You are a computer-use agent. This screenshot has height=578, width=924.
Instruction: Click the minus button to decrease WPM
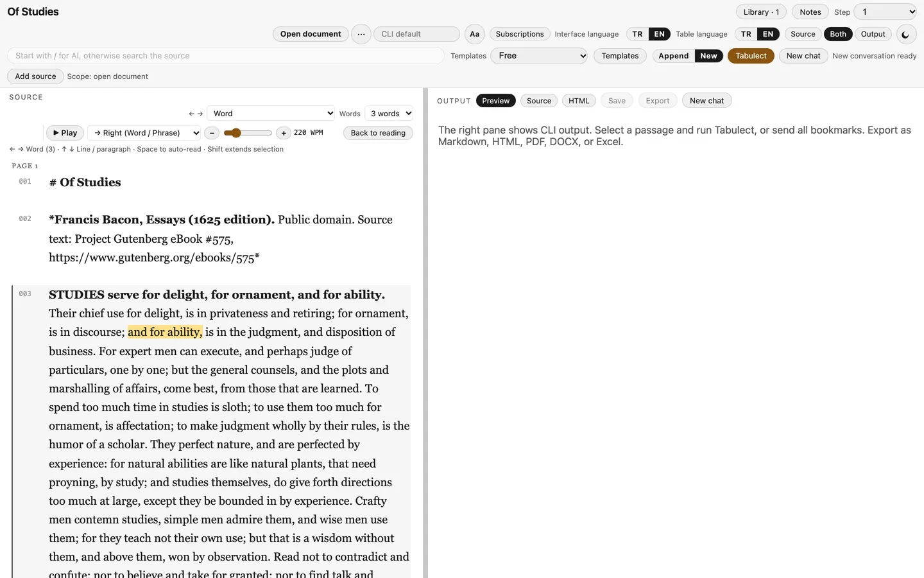click(x=212, y=133)
